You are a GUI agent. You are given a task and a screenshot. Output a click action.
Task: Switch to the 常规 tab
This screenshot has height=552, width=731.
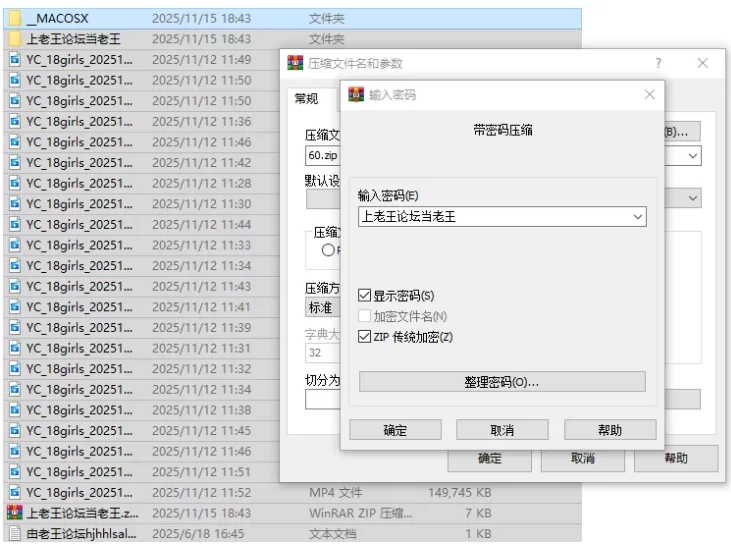307,99
